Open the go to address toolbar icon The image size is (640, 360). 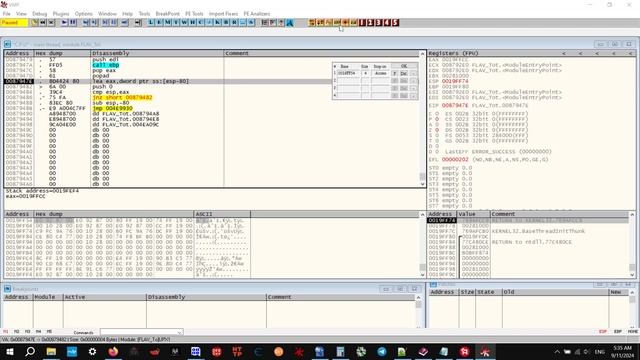pyautogui.click(x=138, y=22)
